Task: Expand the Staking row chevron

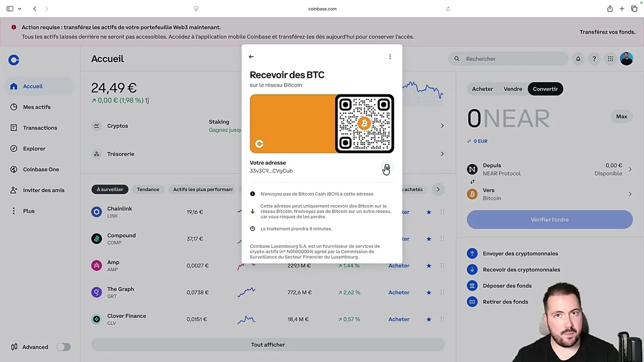Action: point(442,126)
